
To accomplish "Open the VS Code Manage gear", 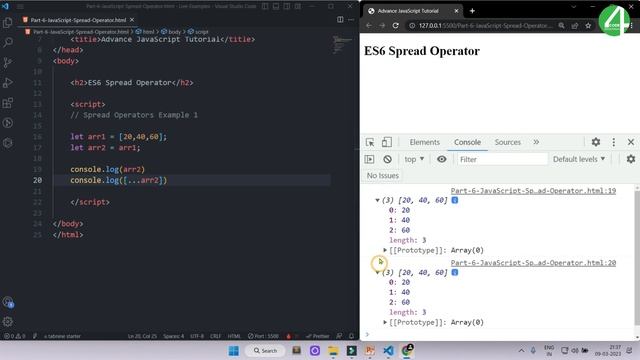I will click(x=8, y=322).
